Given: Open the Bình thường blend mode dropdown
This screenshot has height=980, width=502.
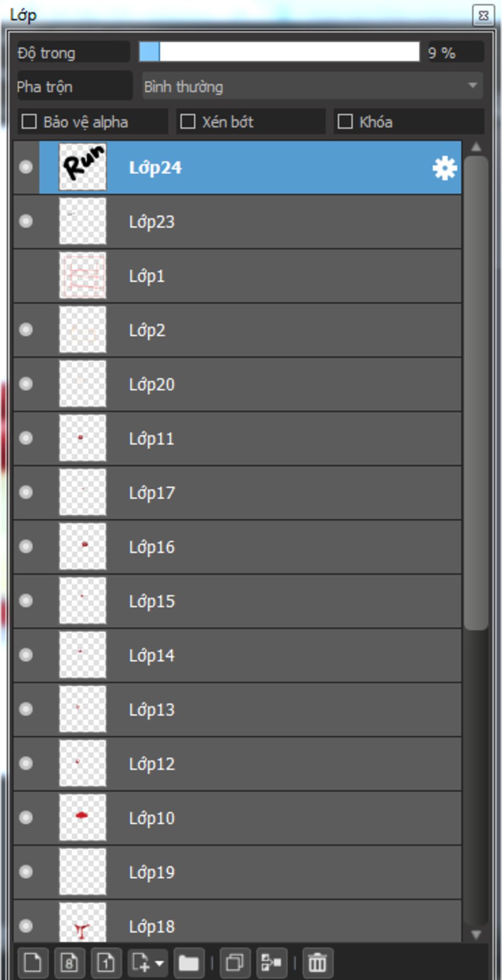Looking at the screenshot, I should pyautogui.click(x=313, y=86).
